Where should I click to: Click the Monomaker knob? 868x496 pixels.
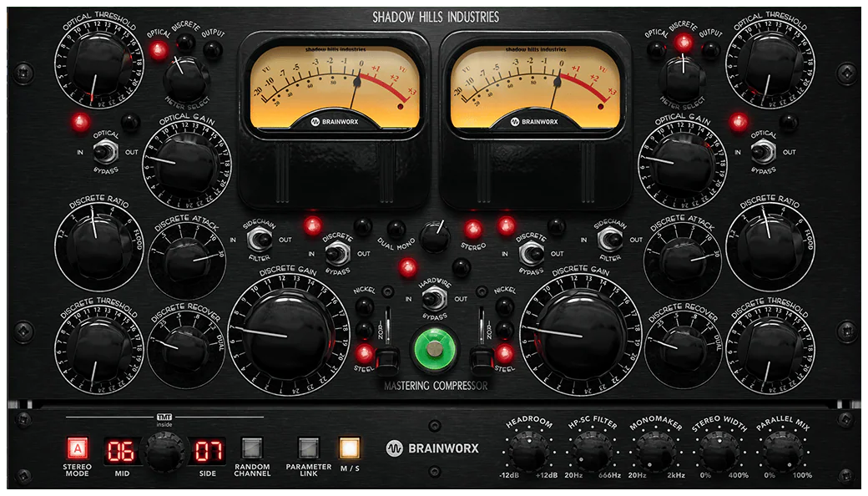click(656, 451)
